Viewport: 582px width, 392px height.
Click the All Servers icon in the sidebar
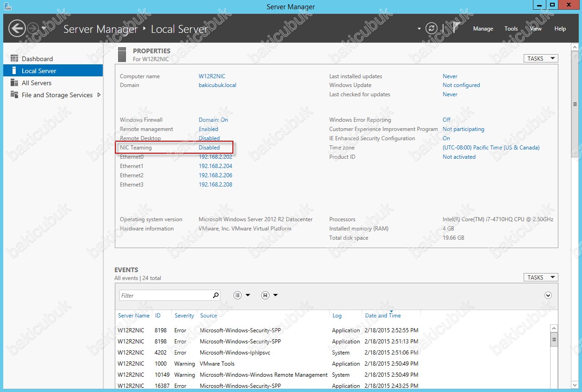pos(14,83)
